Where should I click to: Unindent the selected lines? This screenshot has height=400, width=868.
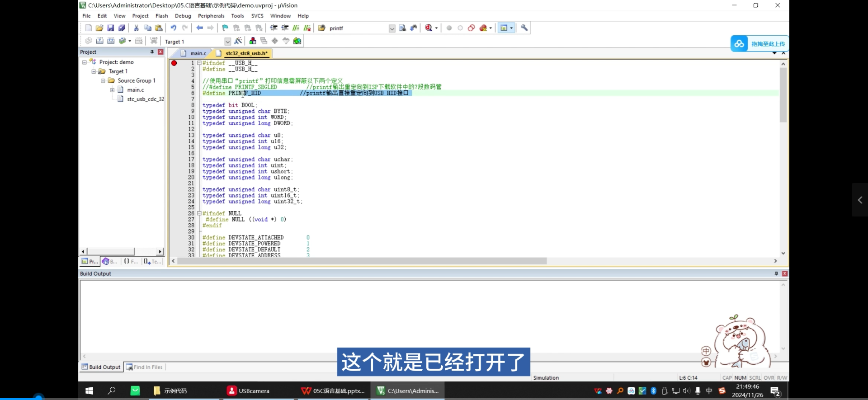click(x=285, y=28)
